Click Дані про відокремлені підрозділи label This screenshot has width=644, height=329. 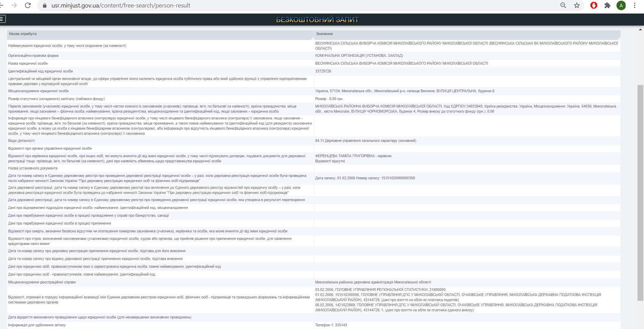98,208
